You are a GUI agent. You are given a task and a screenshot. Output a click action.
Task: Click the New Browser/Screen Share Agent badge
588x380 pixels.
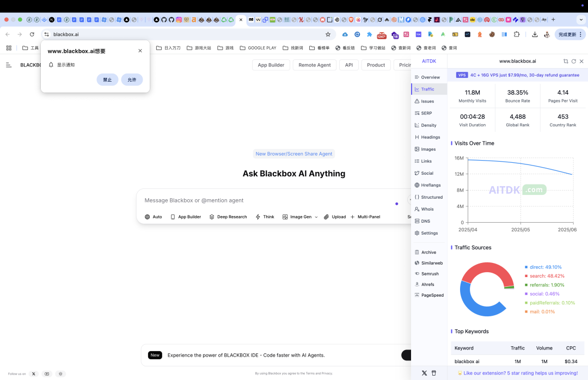pos(293,154)
